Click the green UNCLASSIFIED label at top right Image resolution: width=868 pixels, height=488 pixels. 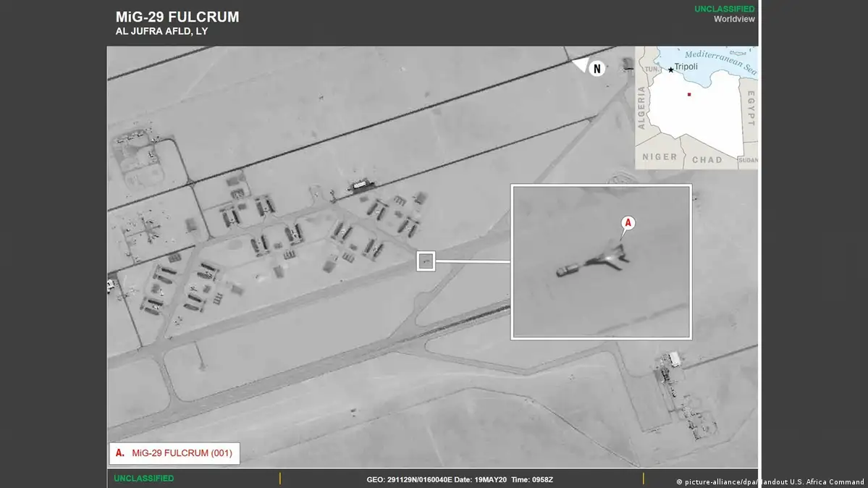tap(724, 9)
